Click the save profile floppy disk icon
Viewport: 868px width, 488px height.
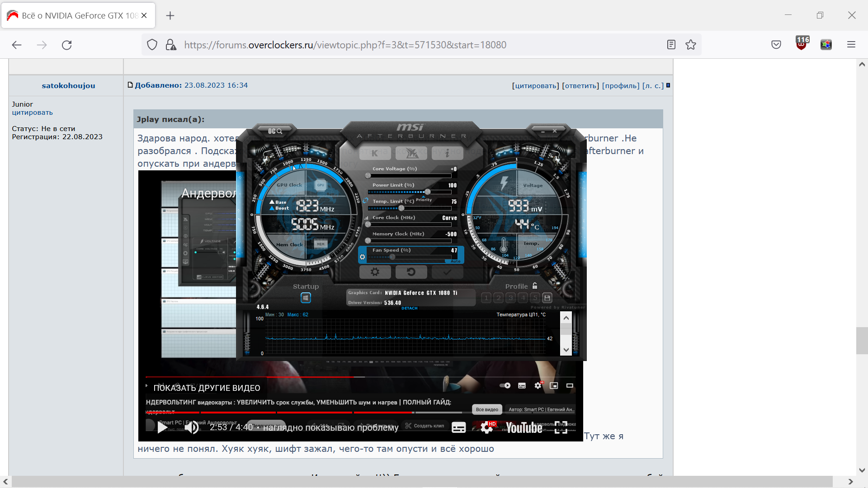coord(547,298)
